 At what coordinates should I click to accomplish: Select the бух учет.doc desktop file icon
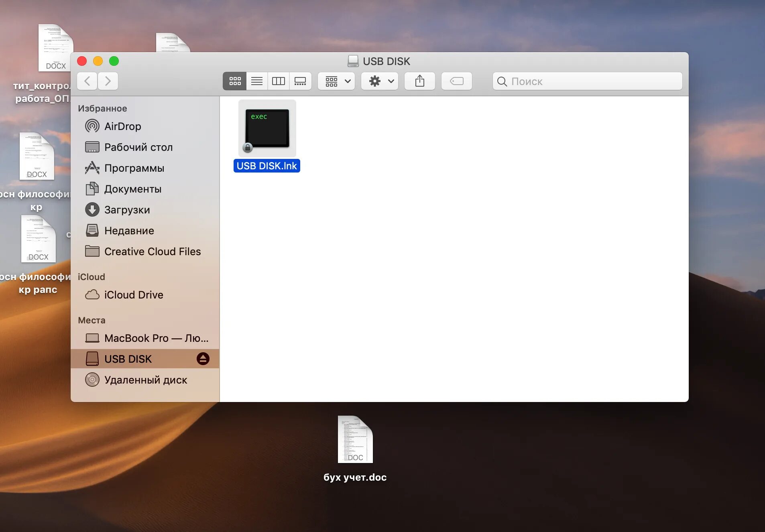[355, 439]
